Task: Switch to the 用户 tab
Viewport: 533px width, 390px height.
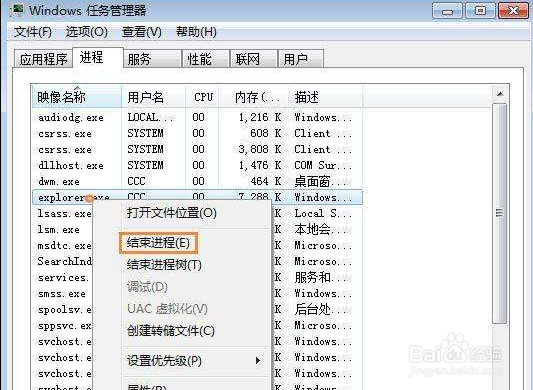Action: pos(300,59)
